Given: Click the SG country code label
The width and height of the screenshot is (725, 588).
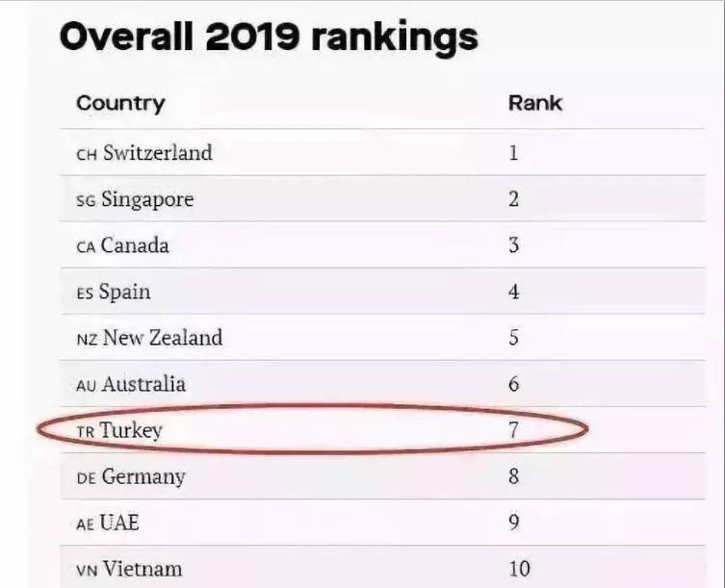Looking at the screenshot, I should pyautogui.click(x=86, y=200).
